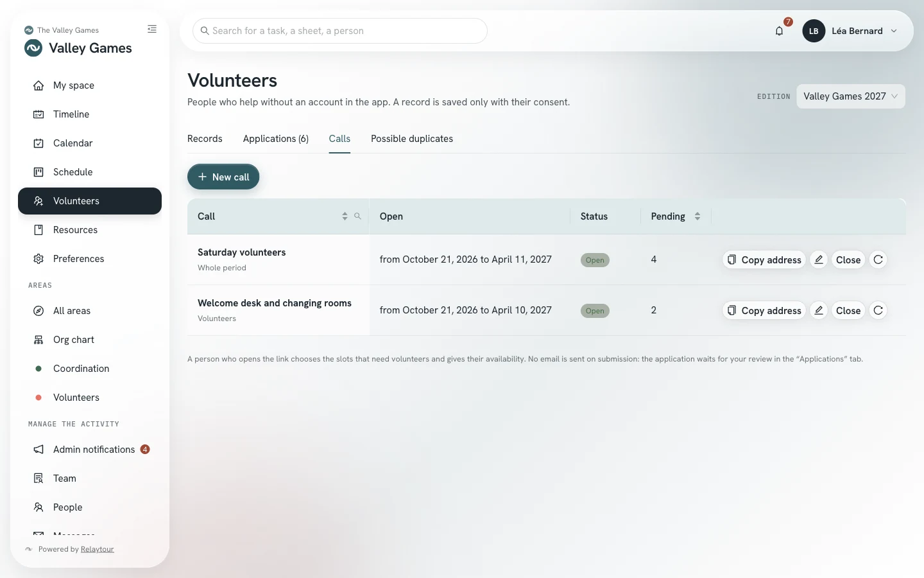Close the Saturday volunteers call
This screenshot has height=578, width=924.
[848, 259]
